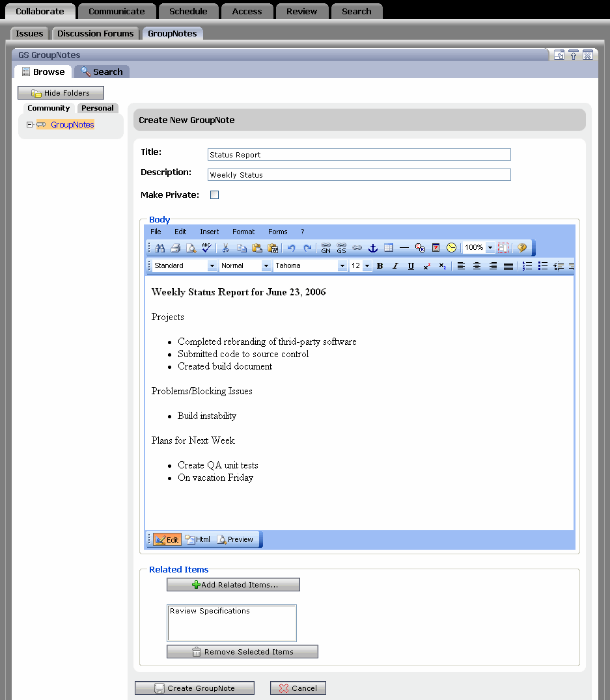Click the Add Related Items button
This screenshot has height=700, width=610.
pos(232,584)
